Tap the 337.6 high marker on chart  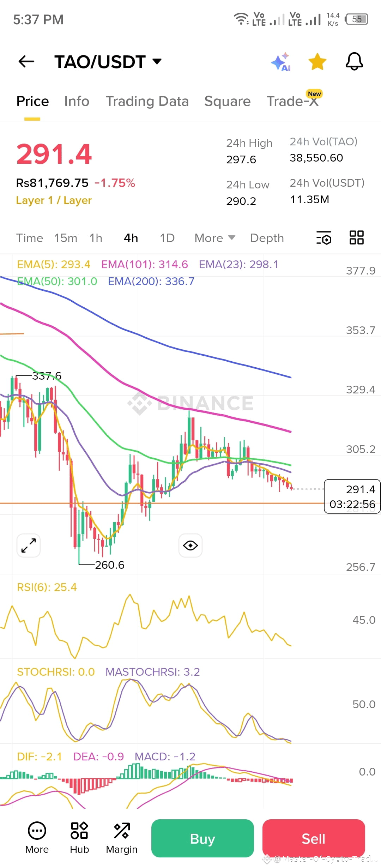click(47, 376)
